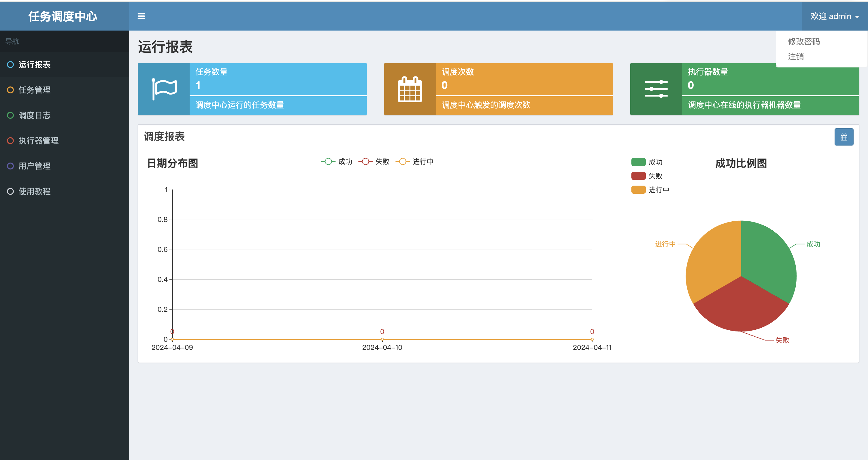Click the blue circle icon beside 运行报表
Image resolution: width=868 pixels, height=460 pixels.
click(10, 64)
